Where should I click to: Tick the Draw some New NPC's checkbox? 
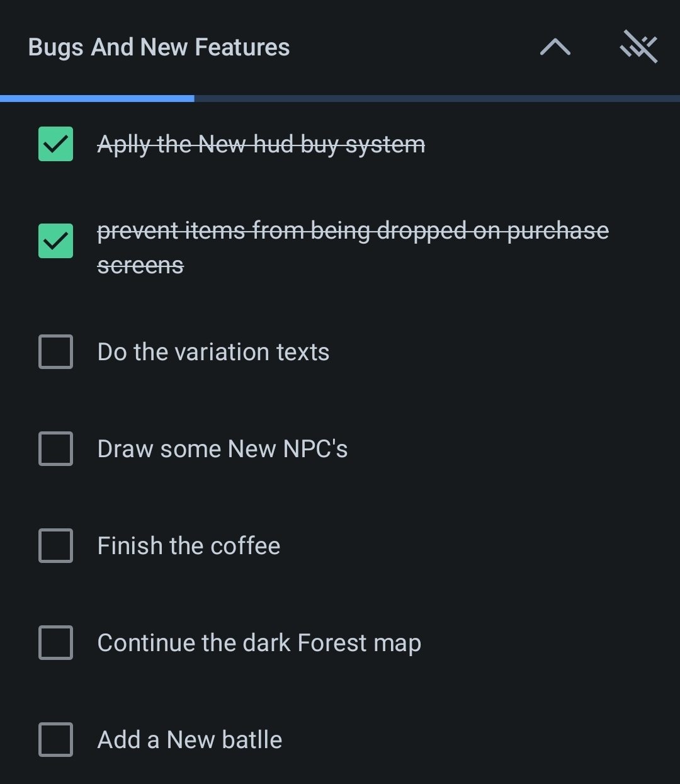55,448
